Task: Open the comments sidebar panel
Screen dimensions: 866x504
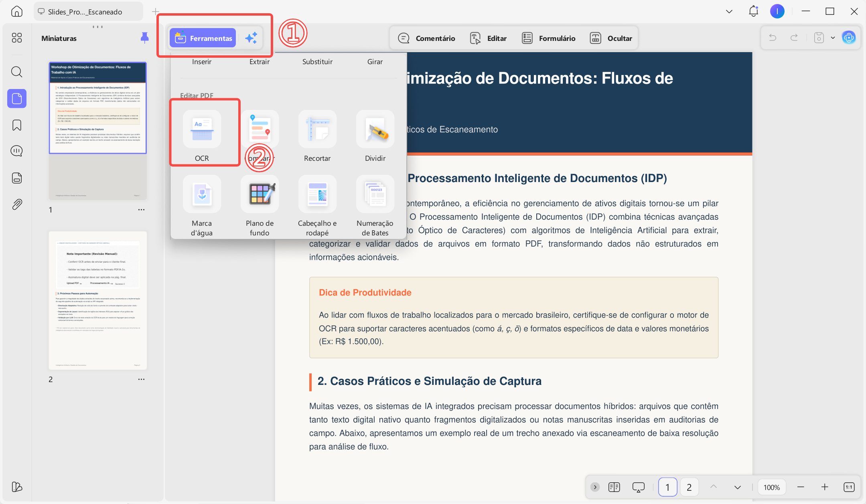Action: click(17, 151)
